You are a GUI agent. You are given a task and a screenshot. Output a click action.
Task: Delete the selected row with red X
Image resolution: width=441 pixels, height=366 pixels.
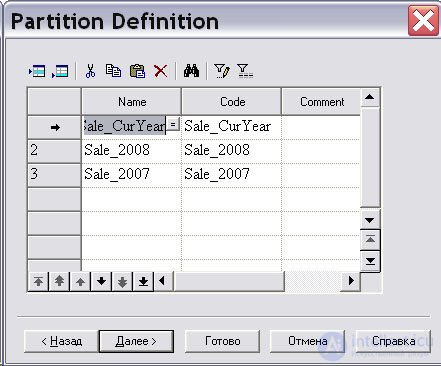(161, 71)
